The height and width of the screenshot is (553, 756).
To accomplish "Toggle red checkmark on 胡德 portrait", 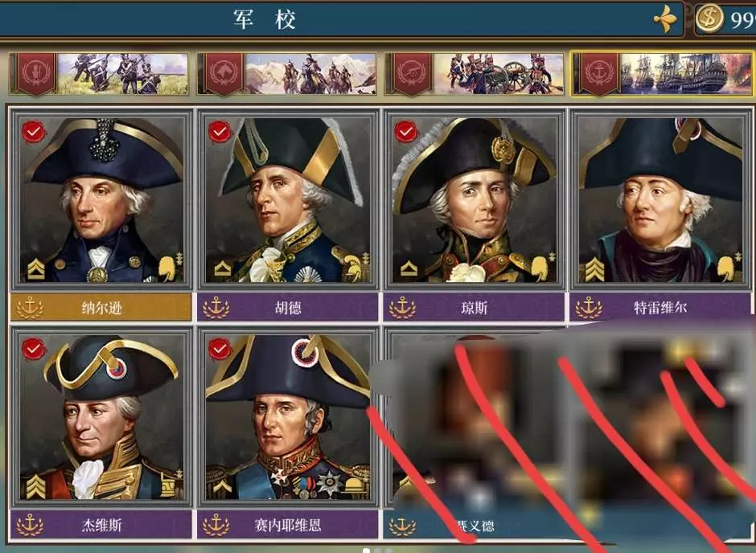I will coord(220,131).
